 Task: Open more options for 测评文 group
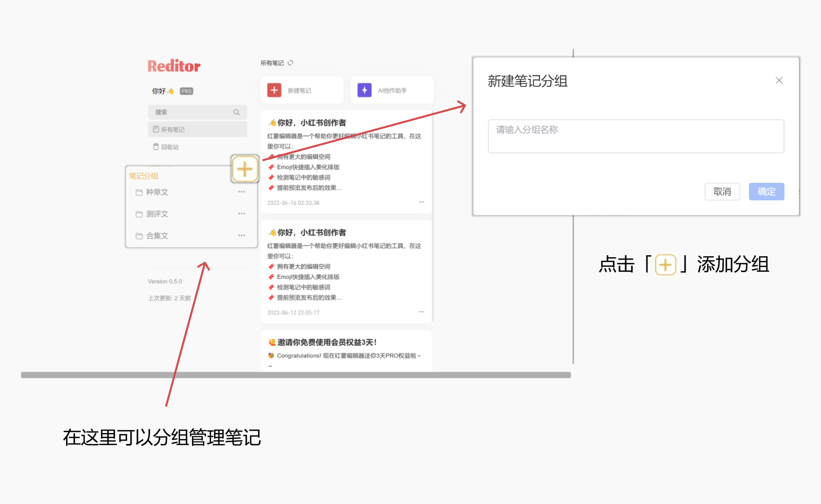tap(241, 214)
